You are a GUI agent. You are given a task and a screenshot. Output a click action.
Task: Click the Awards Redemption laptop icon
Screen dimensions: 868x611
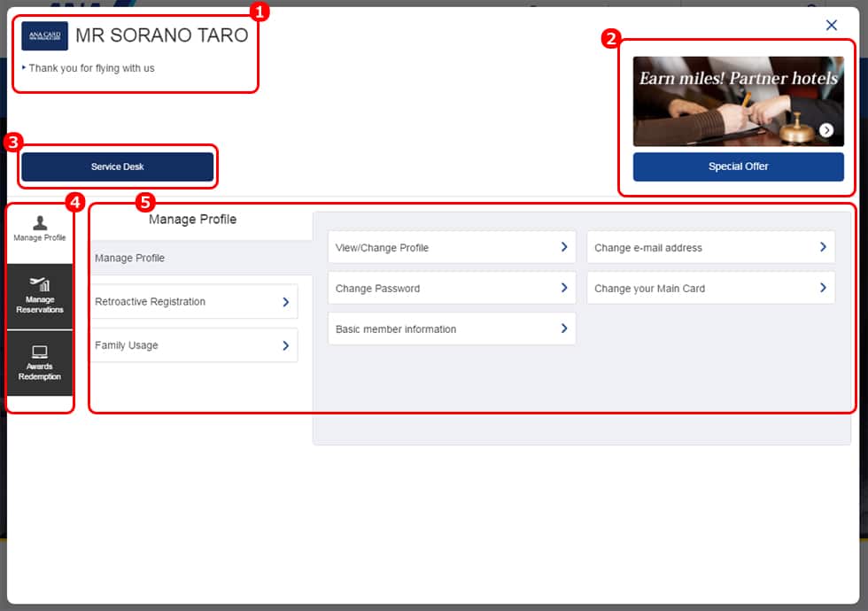40,352
